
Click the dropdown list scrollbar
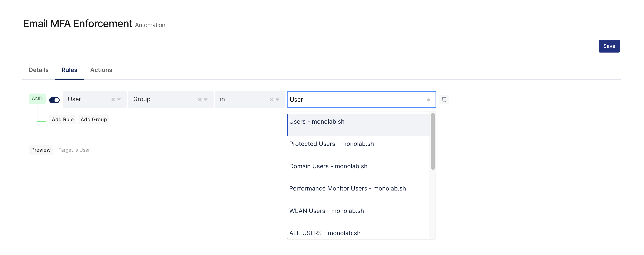point(433,141)
